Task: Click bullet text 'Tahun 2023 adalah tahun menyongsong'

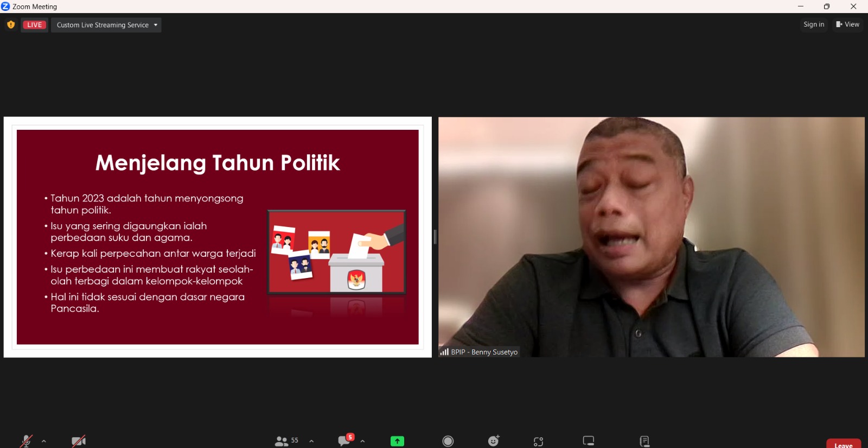Action: (x=147, y=198)
